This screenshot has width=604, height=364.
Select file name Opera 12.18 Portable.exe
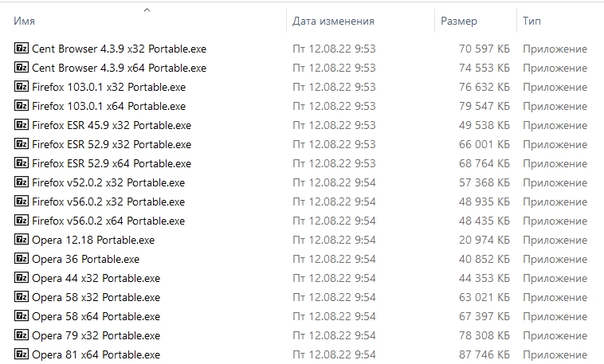click(93, 240)
